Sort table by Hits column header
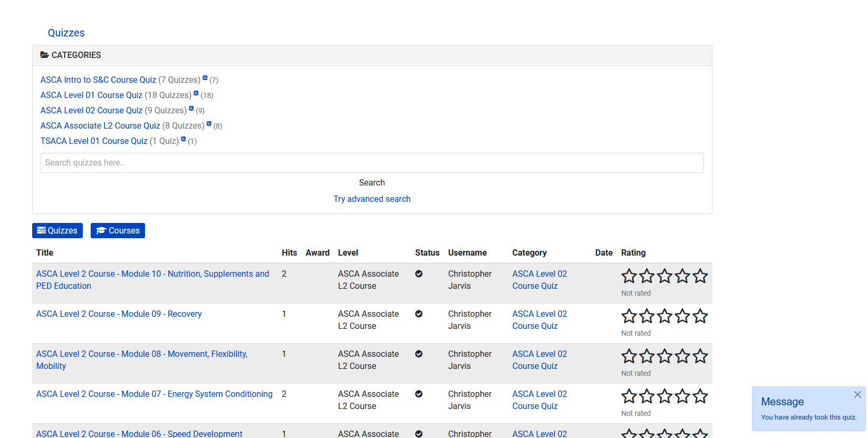 [x=289, y=252]
